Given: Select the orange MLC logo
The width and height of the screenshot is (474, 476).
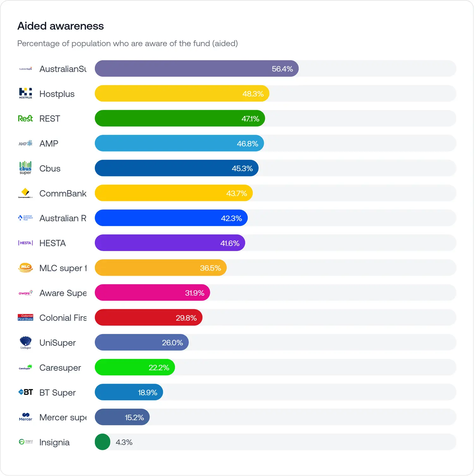Looking at the screenshot, I should coord(25,268).
